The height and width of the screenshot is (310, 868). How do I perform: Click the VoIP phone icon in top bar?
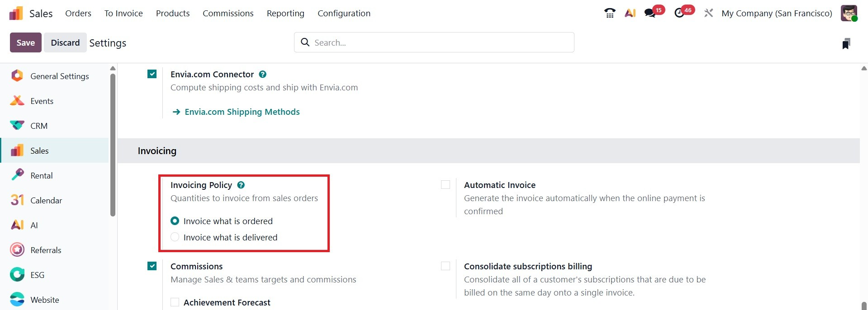click(x=610, y=13)
